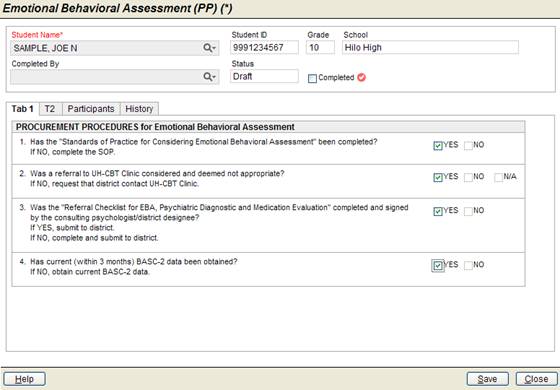The width and height of the screenshot is (560, 390).
Task: Click the School field showing Hilo High
Action: [430, 48]
